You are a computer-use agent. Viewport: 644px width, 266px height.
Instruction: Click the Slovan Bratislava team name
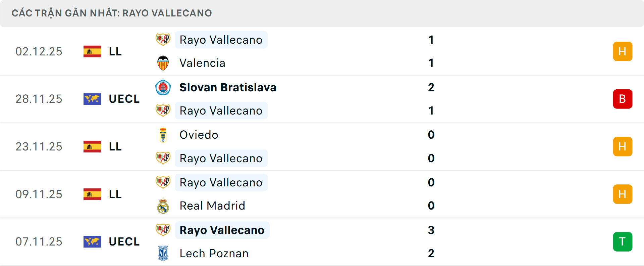(227, 87)
